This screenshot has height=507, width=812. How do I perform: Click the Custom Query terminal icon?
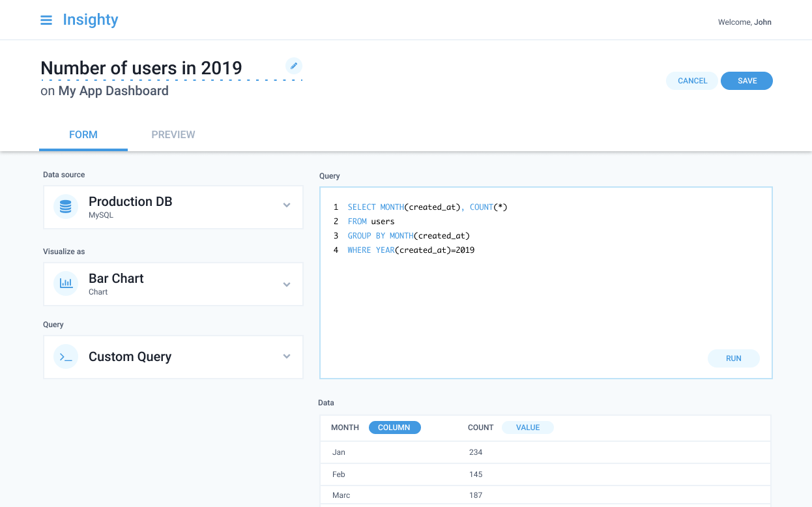[x=65, y=356]
